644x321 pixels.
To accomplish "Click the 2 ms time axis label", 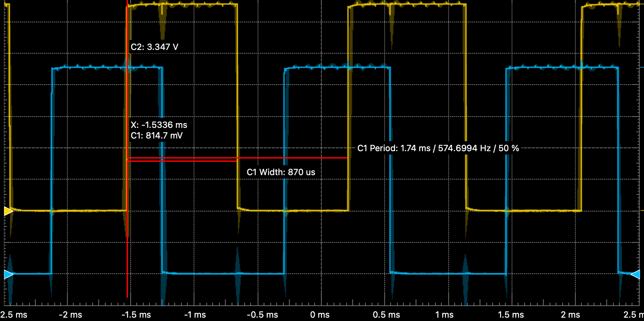I will 570,315.
